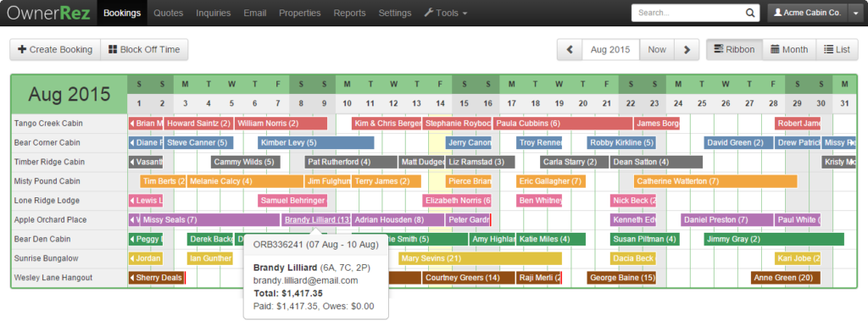868x326 pixels.
Task: Open Brandy Lilliard (13) booking
Action: [x=316, y=220]
